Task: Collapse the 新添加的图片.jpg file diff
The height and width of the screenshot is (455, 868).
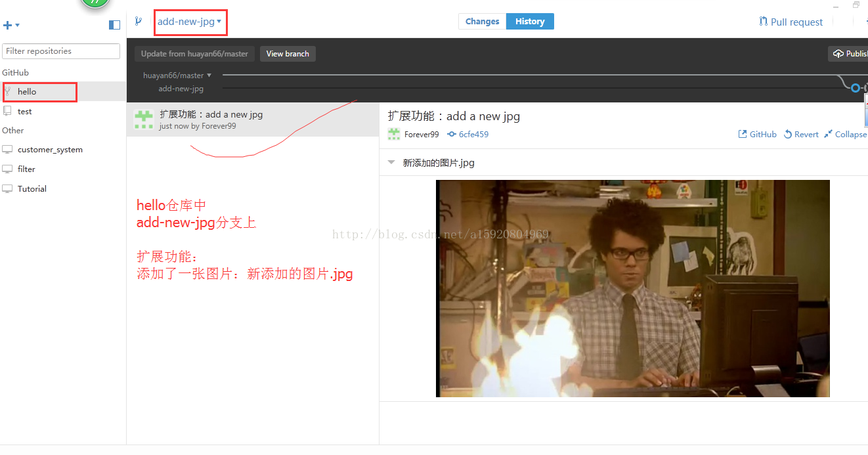Action: (391, 162)
